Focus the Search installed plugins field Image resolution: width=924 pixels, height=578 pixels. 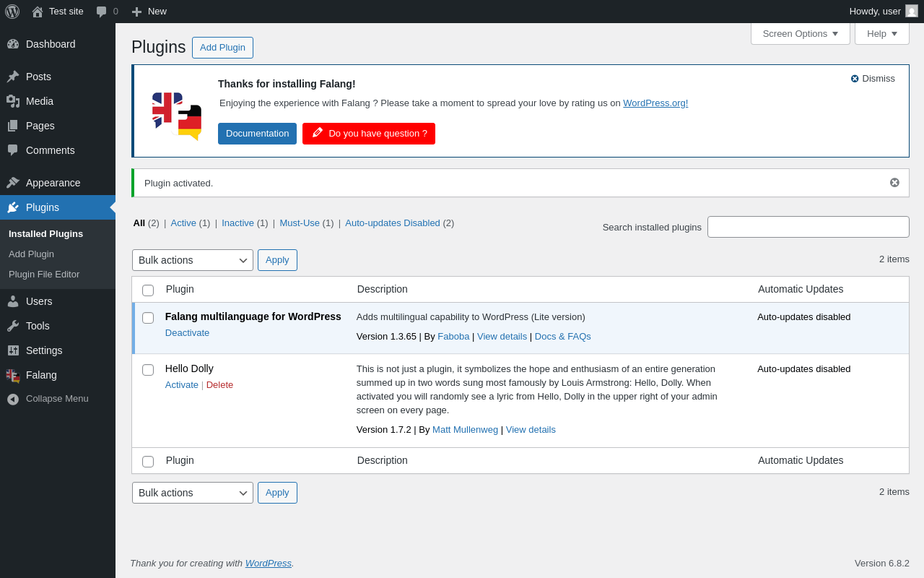(808, 227)
